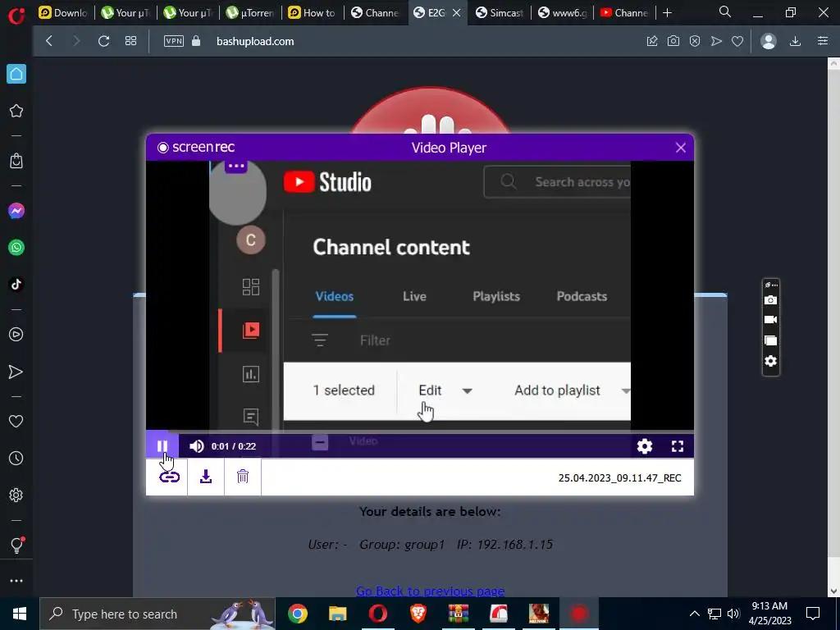Click the bashupload.com address field
840x630 pixels.
point(255,41)
